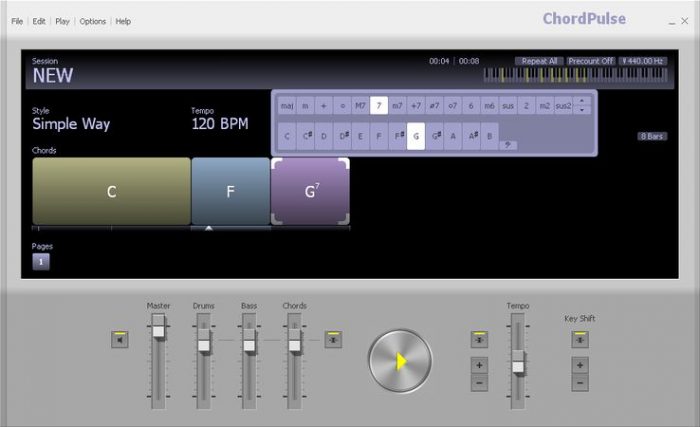Click the 8 Bars button
The height and width of the screenshot is (427, 700).
pyautogui.click(x=652, y=136)
